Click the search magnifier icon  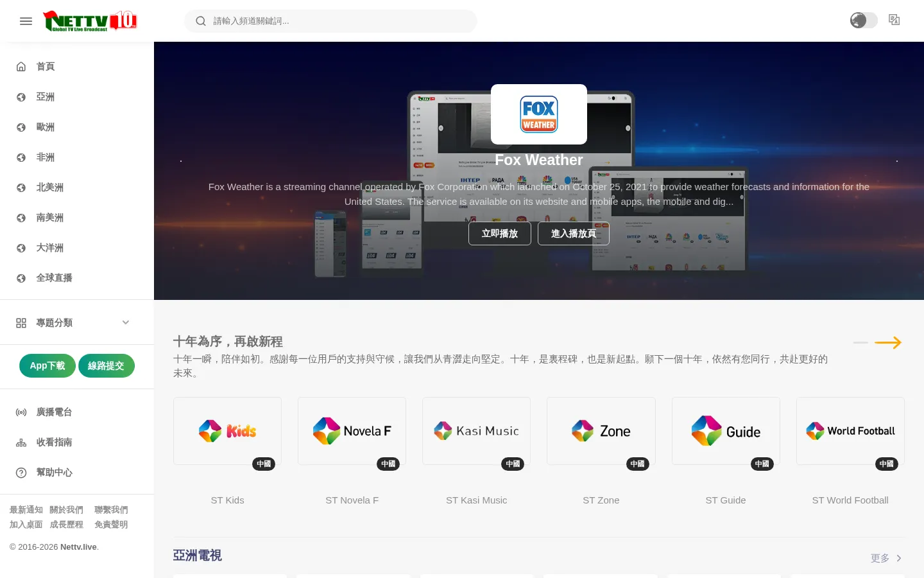pos(201,21)
